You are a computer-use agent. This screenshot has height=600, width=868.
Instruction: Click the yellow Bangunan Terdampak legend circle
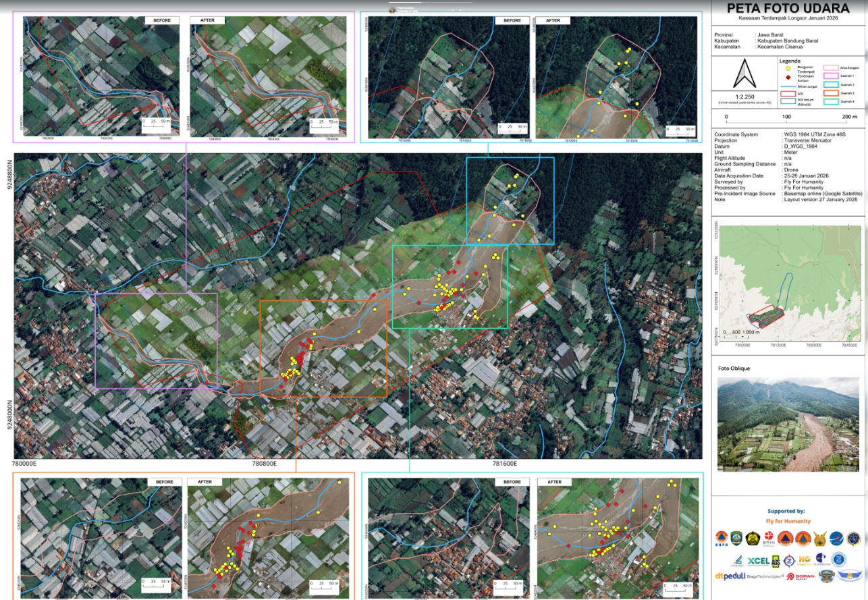coord(788,67)
